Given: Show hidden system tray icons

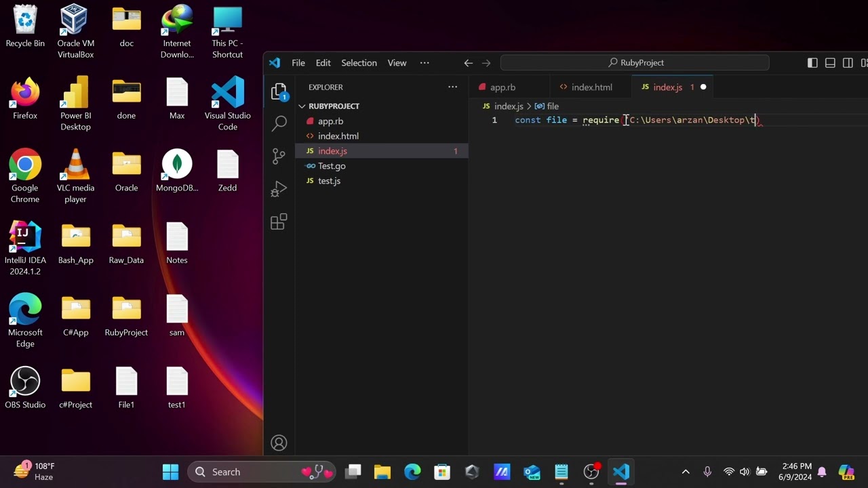Looking at the screenshot, I should [x=686, y=472].
